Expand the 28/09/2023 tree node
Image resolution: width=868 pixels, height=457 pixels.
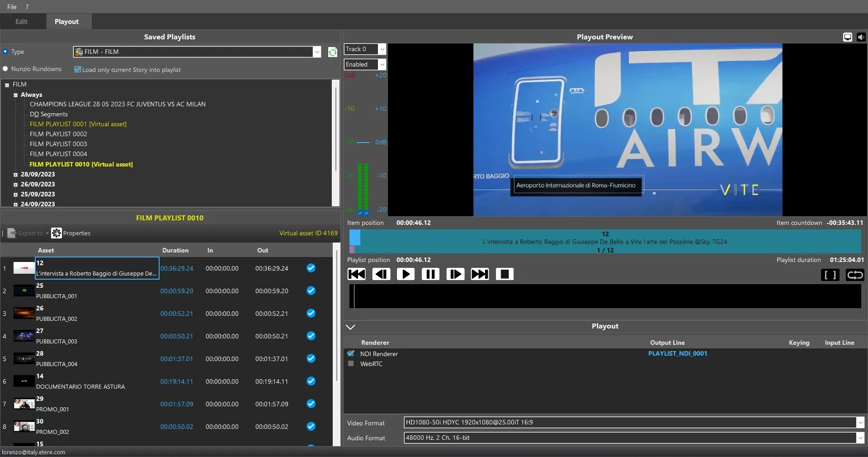[x=15, y=175]
